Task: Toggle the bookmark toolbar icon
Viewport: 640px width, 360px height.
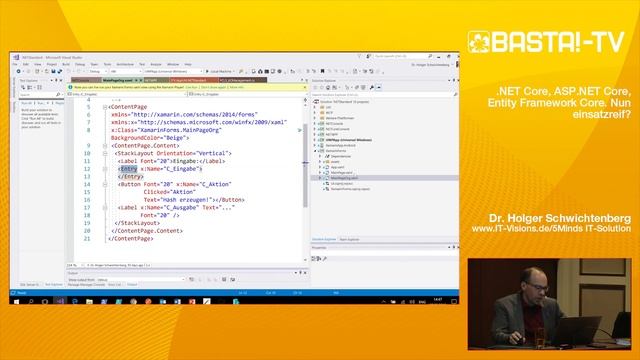Action: (322, 71)
